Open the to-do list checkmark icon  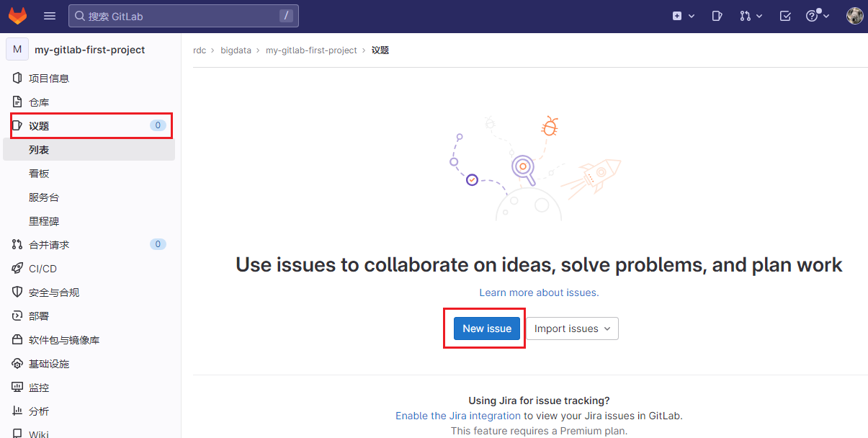point(785,16)
